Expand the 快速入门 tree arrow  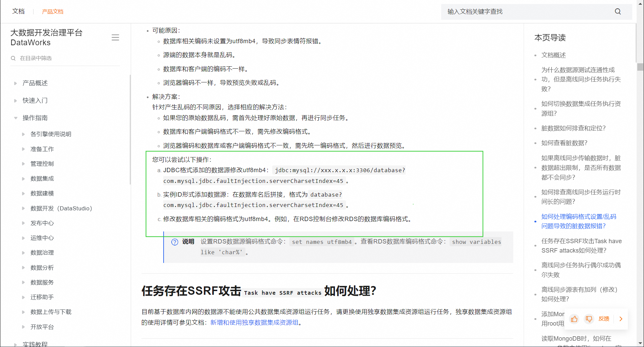pos(15,100)
